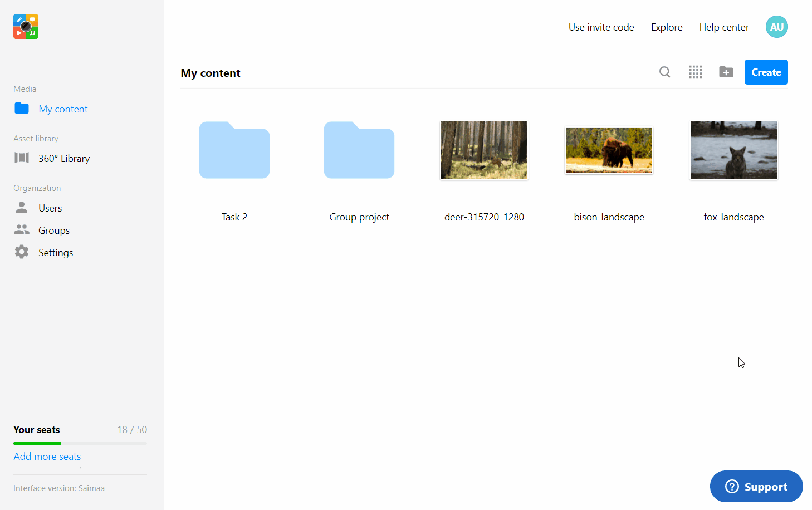The height and width of the screenshot is (510, 812).
Task: Click the new folder icon
Action: (x=726, y=72)
